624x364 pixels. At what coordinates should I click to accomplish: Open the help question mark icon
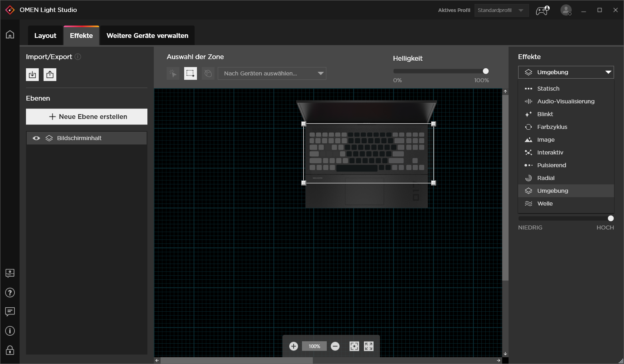point(10,293)
